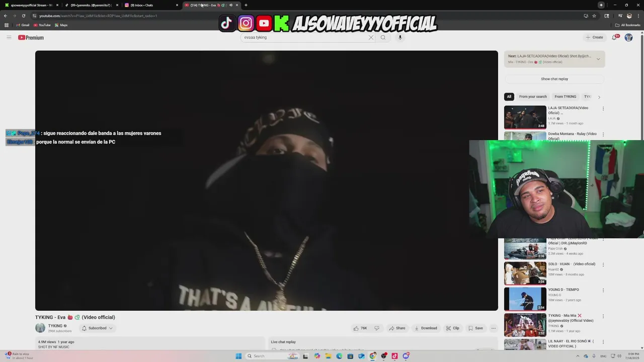Download the video

(426, 328)
